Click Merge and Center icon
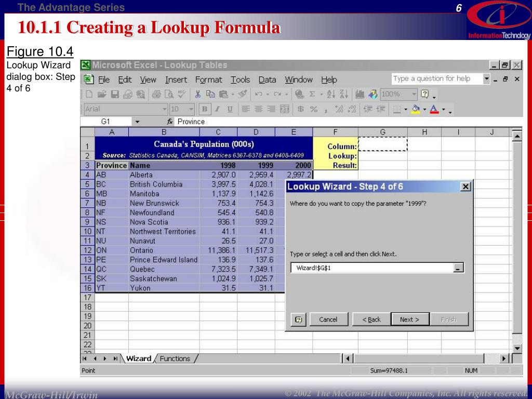The image size is (532, 399). pos(285,109)
